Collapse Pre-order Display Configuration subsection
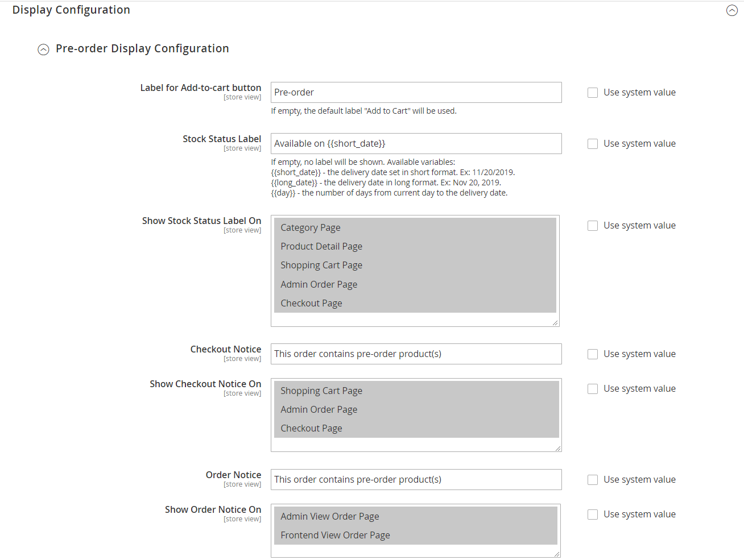This screenshot has width=744, height=560. pos(43,49)
